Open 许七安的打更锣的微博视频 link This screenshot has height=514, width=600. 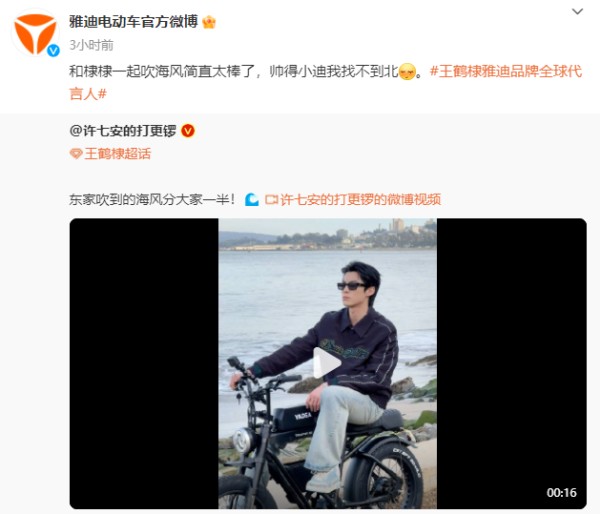click(x=360, y=199)
